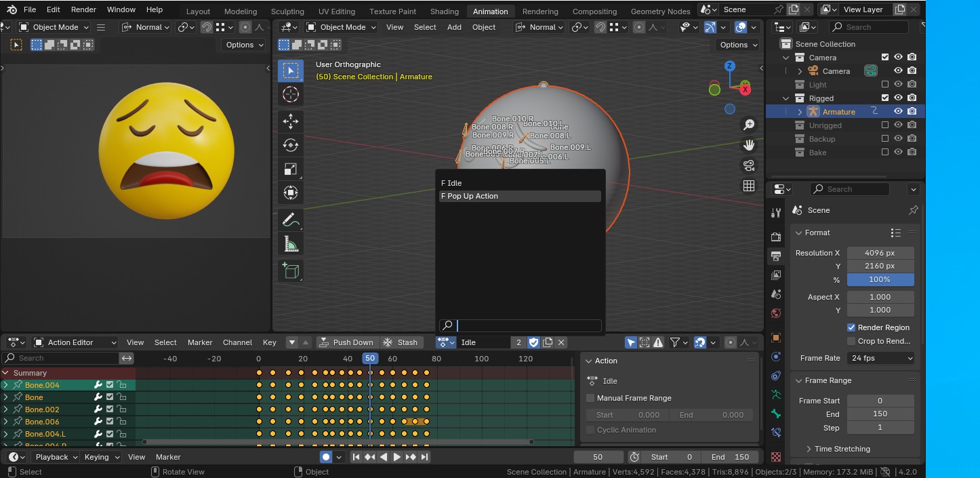Select the Select Box tool in viewport
This screenshot has width=980, height=478.
tap(291, 71)
